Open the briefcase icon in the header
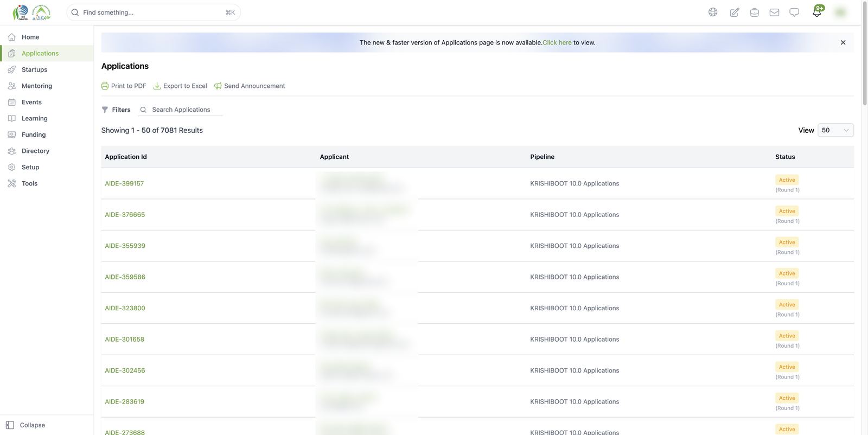 (755, 12)
